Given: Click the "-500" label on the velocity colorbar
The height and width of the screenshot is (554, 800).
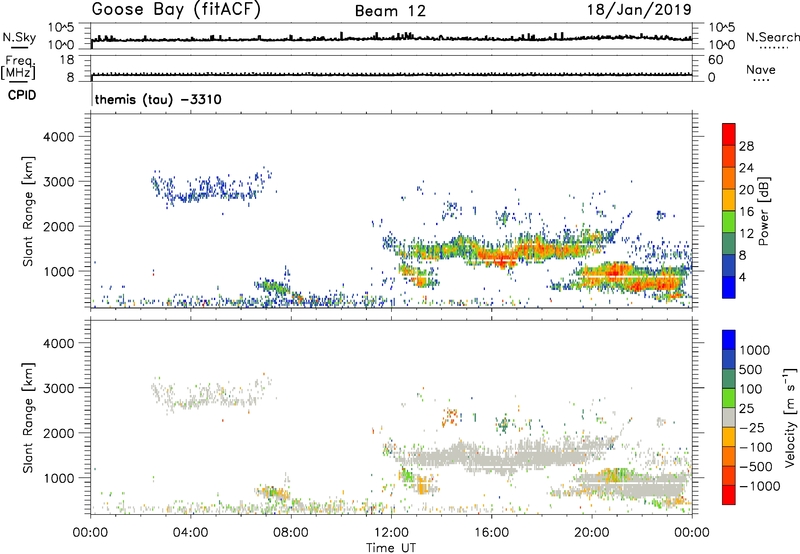Looking at the screenshot, I should pyautogui.click(x=756, y=466).
